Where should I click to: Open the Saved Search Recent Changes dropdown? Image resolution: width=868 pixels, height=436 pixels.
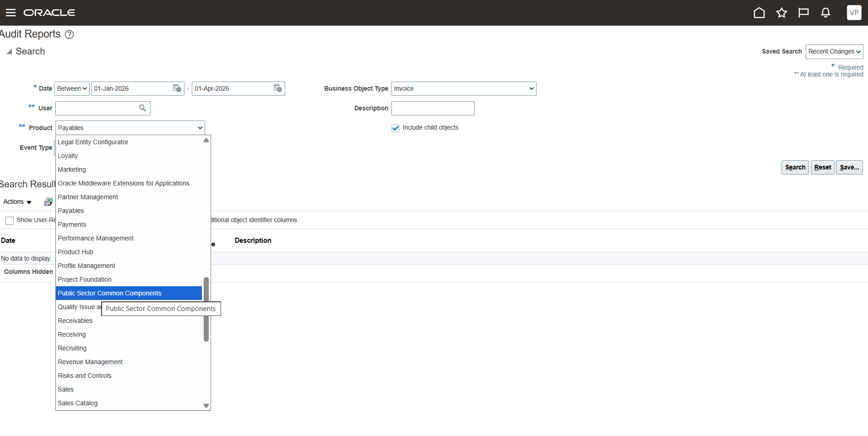click(834, 52)
